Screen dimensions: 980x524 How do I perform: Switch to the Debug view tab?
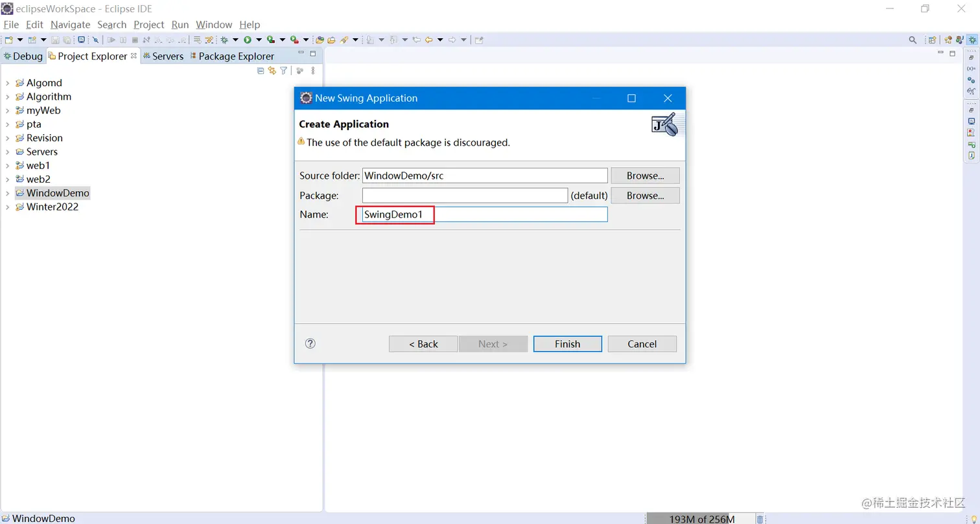(23, 56)
